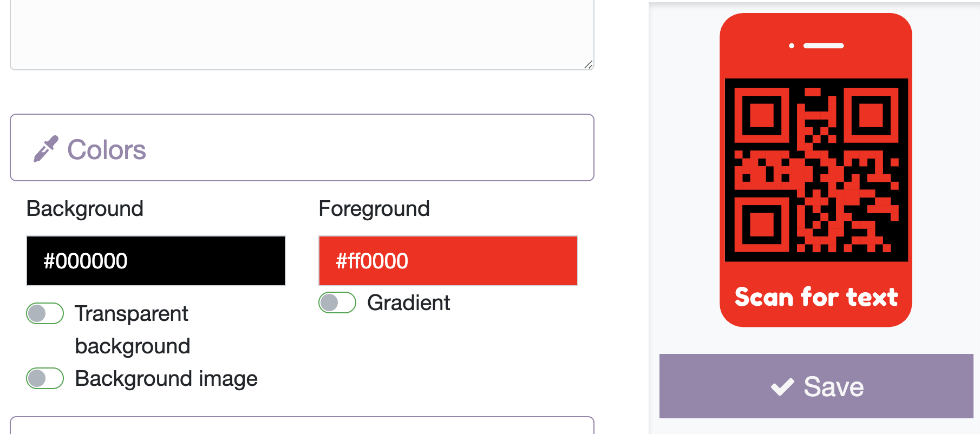Click the Save button

[x=816, y=386]
